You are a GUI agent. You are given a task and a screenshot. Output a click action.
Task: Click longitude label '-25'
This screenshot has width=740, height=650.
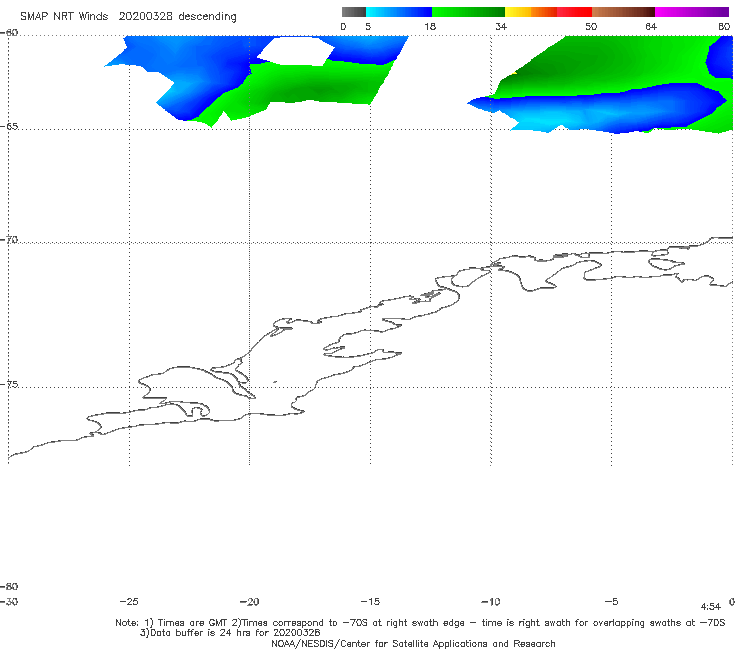(129, 602)
